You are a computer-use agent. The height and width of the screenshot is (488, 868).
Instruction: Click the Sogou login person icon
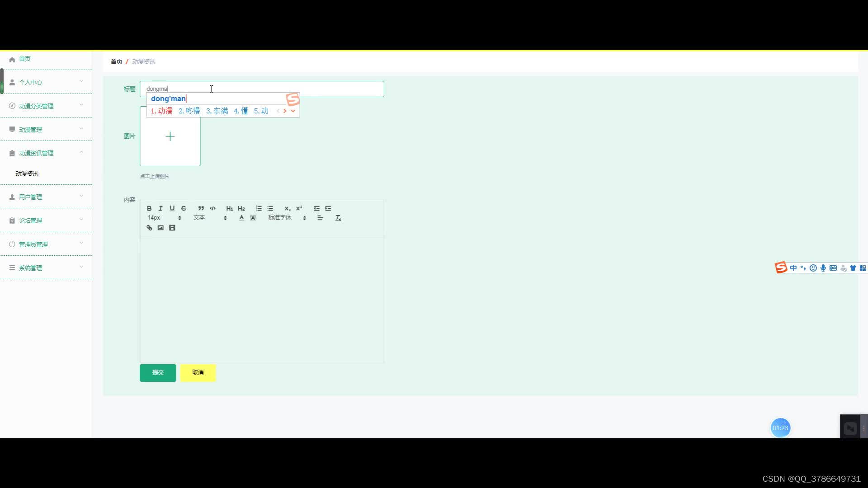click(843, 268)
